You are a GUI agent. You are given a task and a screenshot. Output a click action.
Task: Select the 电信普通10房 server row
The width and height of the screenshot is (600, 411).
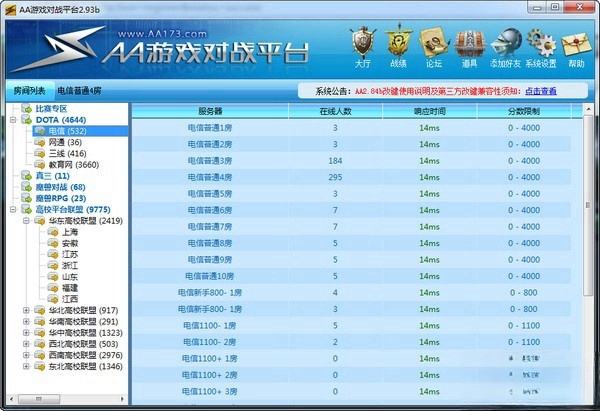coord(351,276)
